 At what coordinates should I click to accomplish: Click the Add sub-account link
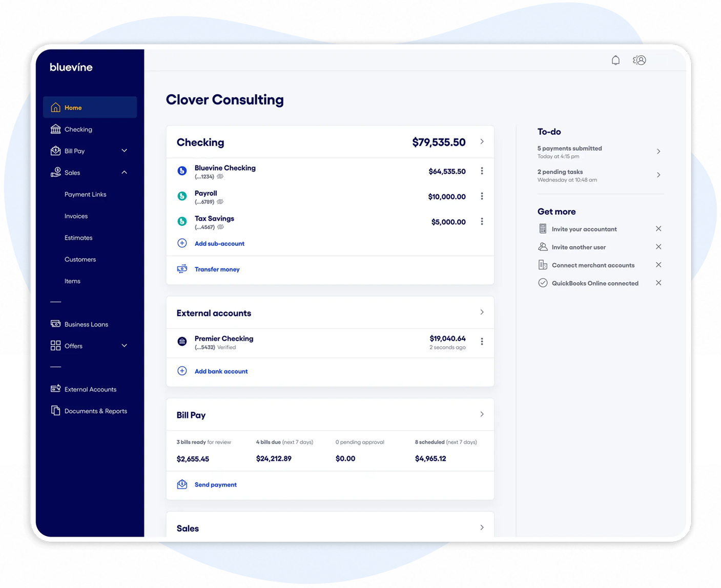pyautogui.click(x=219, y=243)
